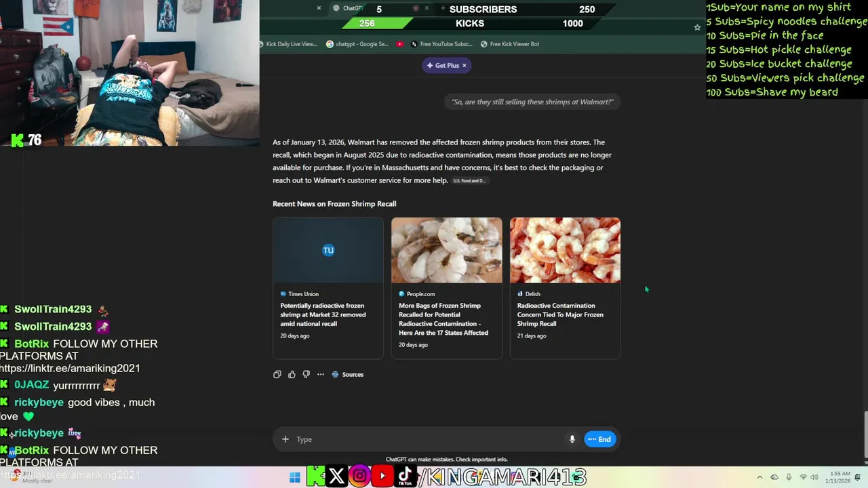This screenshot has height=488, width=868.
Task: Select the quoted user message bubble
Action: click(x=532, y=102)
